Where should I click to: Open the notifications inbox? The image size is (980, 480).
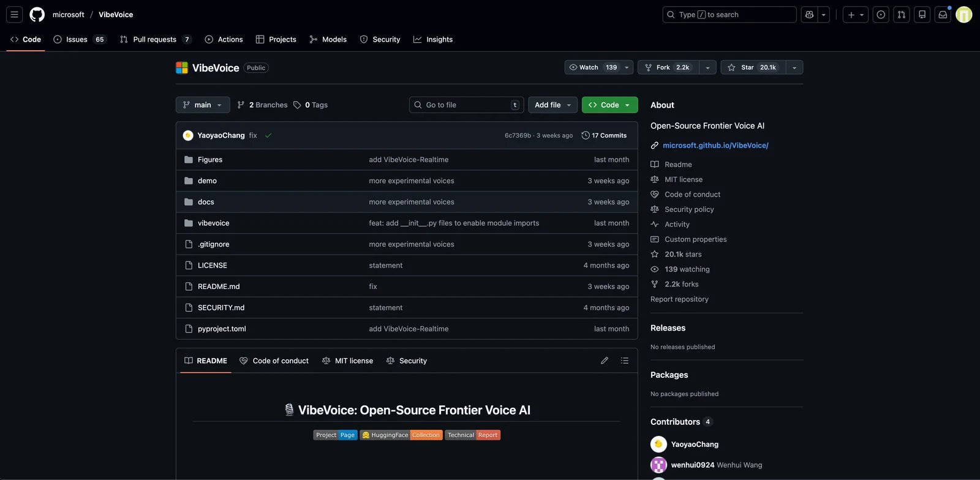click(x=943, y=15)
